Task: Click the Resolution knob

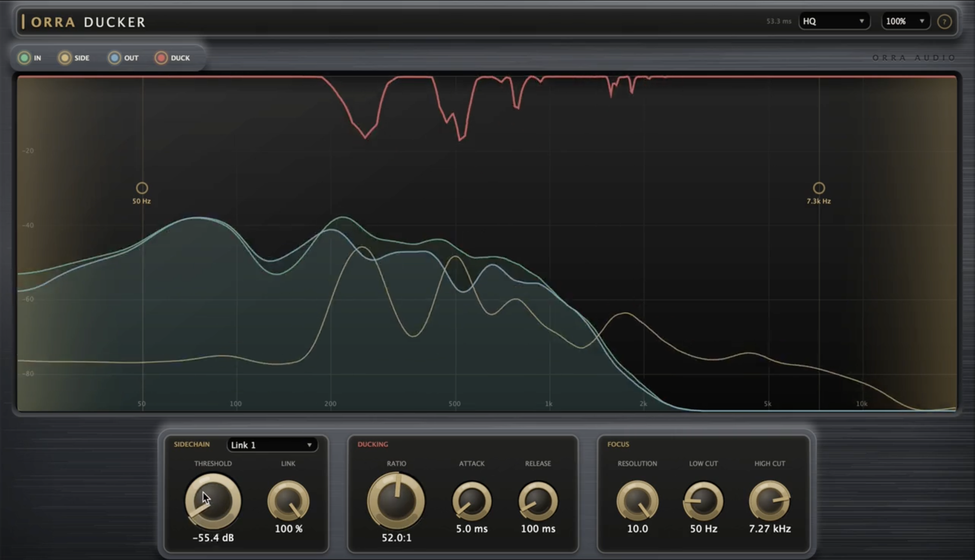Action: tap(637, 502)
